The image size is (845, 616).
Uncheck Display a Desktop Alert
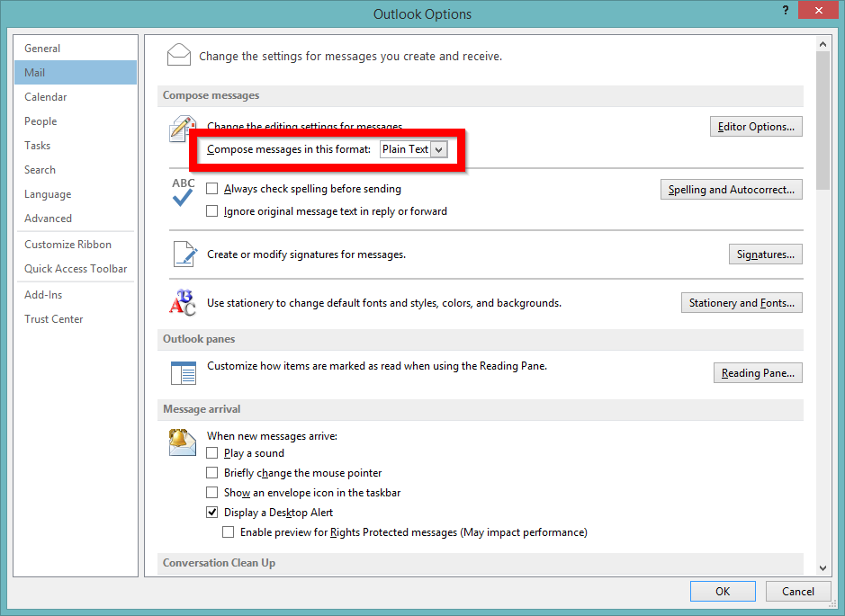coord(212,512)
